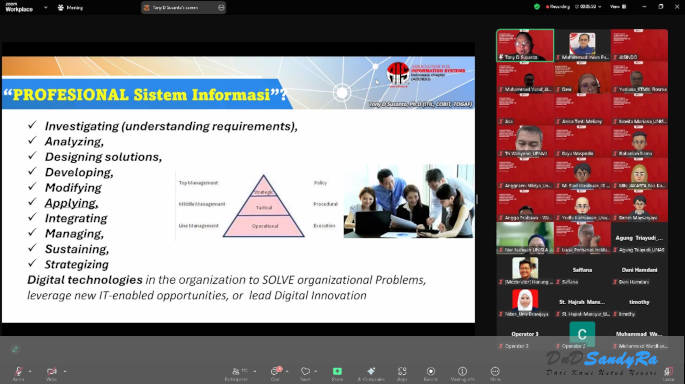Toggle the Record button in toolbar
The width and height of the screenshot is (685, 384).
431,372
